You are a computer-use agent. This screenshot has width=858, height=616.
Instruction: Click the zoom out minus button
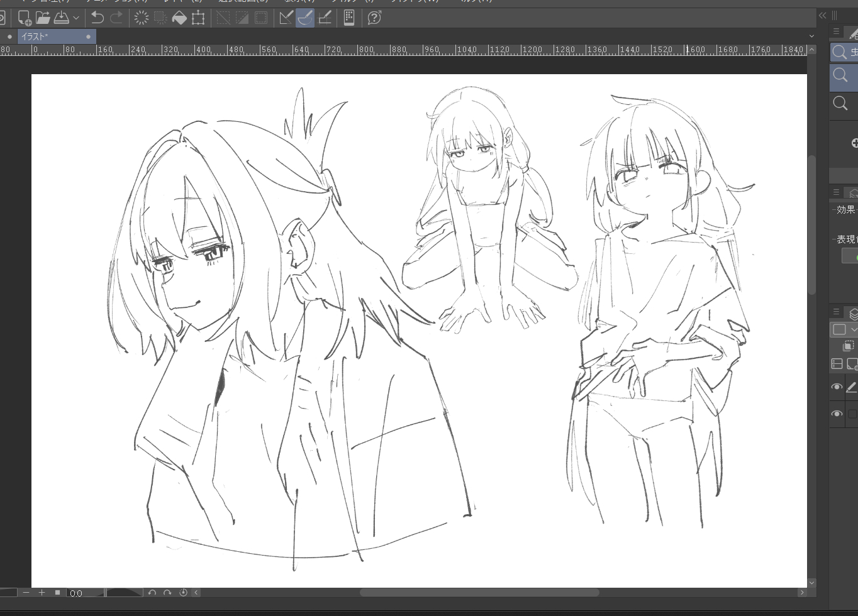[x=26, y=592]
